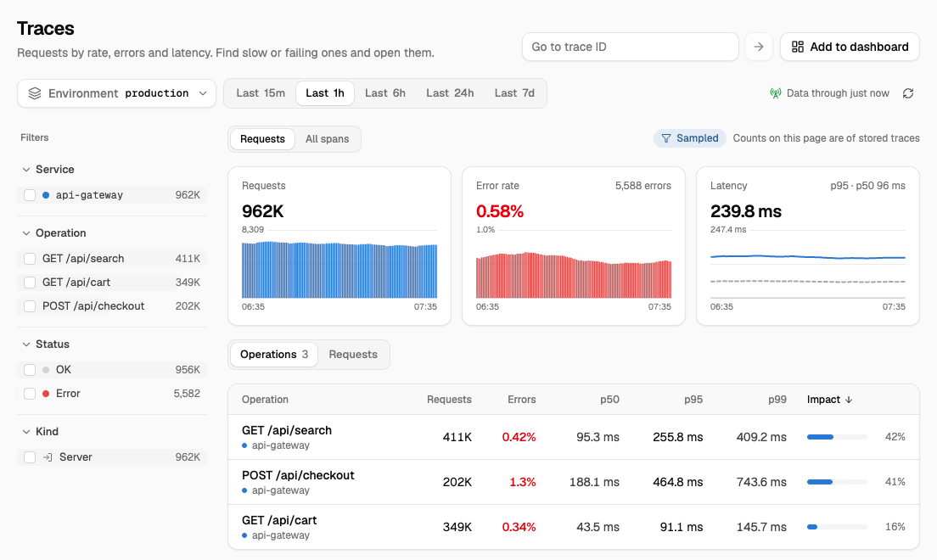The image size is (937, 560).
Task: Open the POST /api/checkout operation row
Action: coord(574,482)
